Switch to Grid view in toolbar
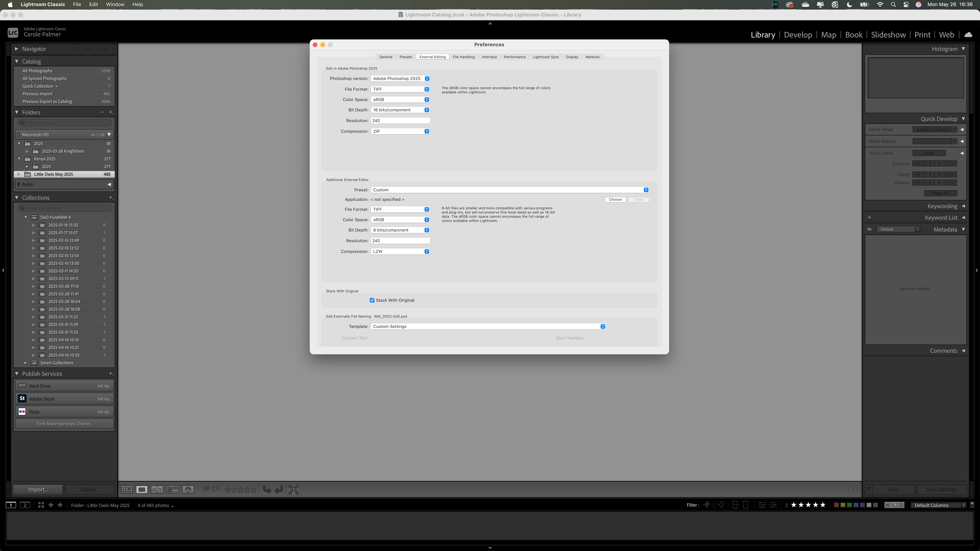 point(127,490)
